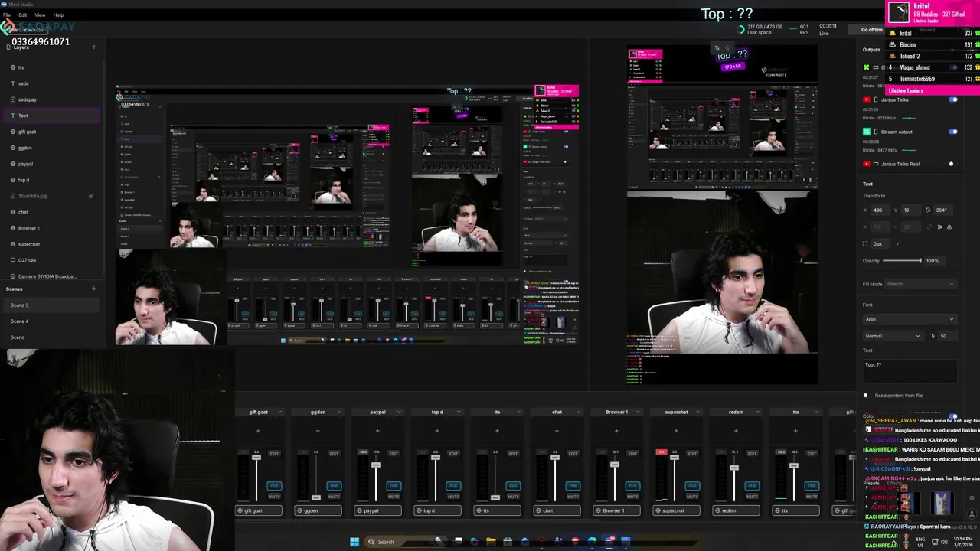
Task: Add a new layer with the Layers plus icon
Action: click(x=94, y=47)
